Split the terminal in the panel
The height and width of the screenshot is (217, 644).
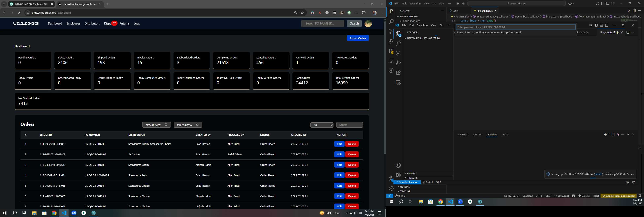[613, 135]
